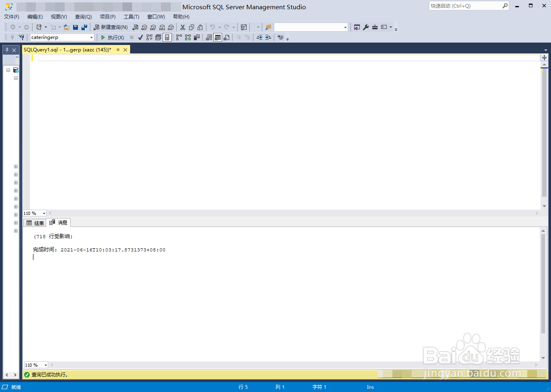The width and height of the screenshot is (551, 392).
Task: Expand the New Project dropdown arrow
Action: (x=45, y=27)
